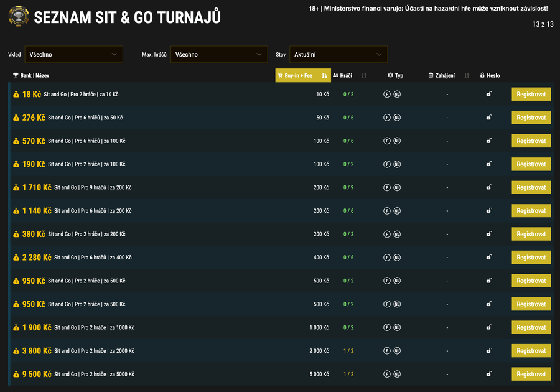Click the F type icon in the 18 Kč row
Image resolution: width=560 pixels, height=392 pixels.
[387, 94]
